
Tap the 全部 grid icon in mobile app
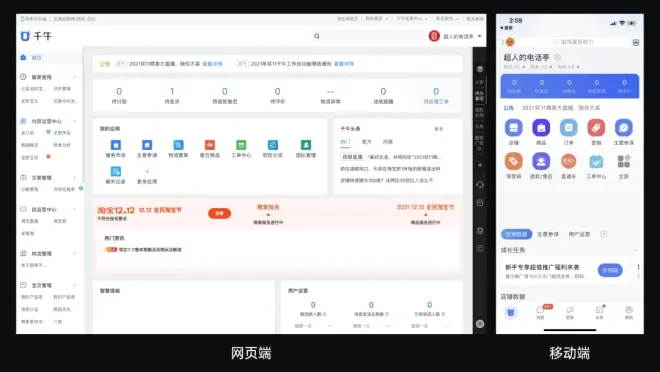click(623, 161)
